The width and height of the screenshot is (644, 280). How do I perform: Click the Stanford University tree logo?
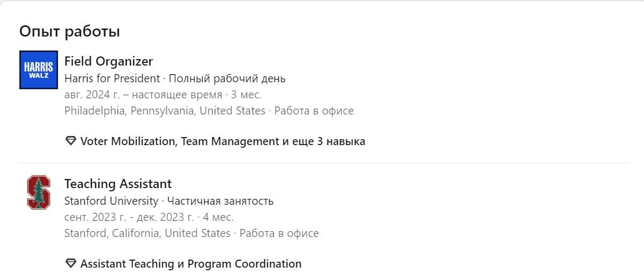(39, 192)
